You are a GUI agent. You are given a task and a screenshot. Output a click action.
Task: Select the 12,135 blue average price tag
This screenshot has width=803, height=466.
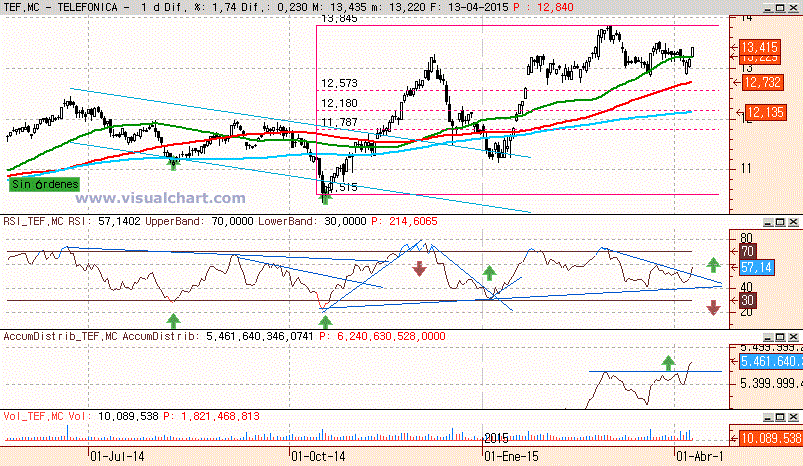pos(765,112)
